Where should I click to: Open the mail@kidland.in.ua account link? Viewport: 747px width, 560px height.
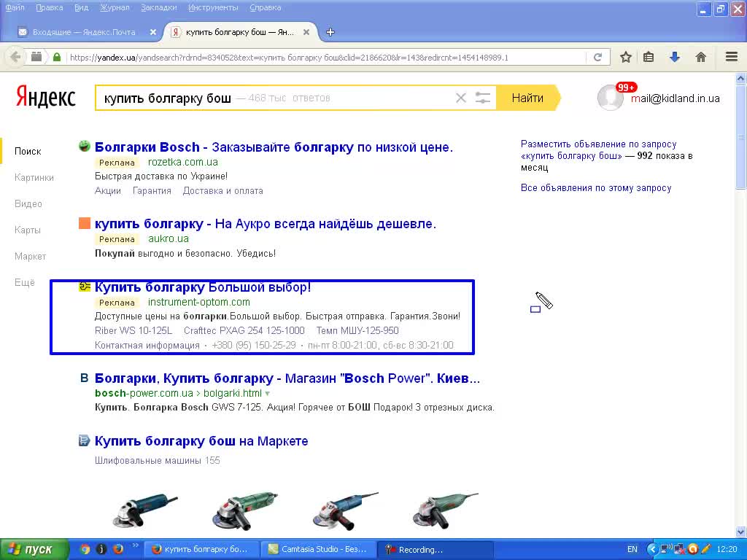point(676,98)
